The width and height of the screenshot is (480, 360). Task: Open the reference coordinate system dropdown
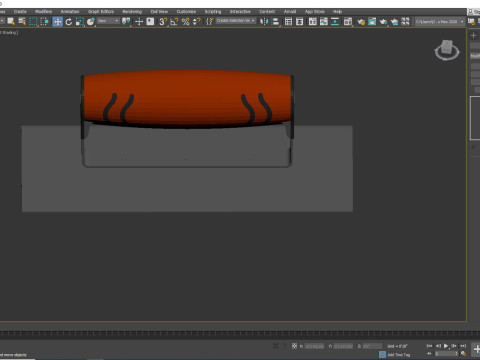pos(108,21)
